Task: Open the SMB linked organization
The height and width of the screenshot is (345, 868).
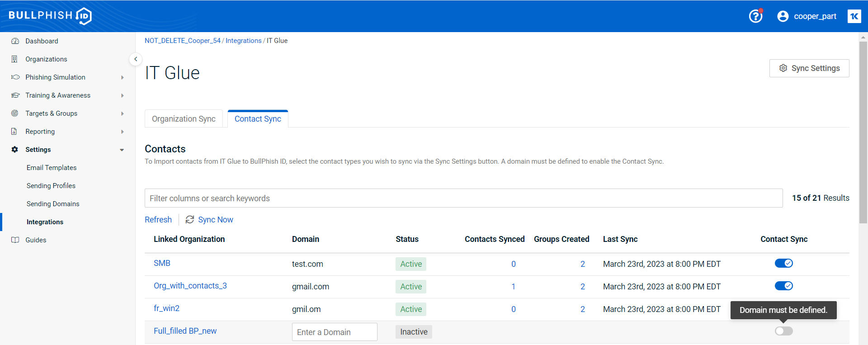Action: 162,263
